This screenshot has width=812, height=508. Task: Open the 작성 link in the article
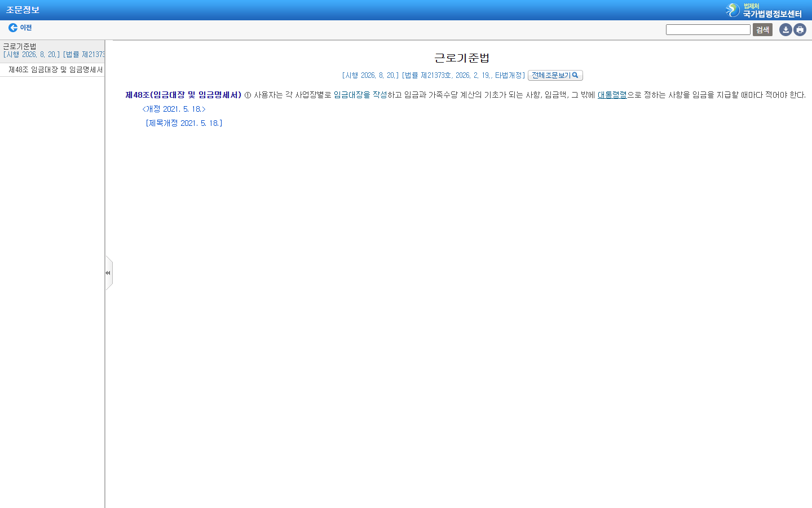click(x=380, y=95)
